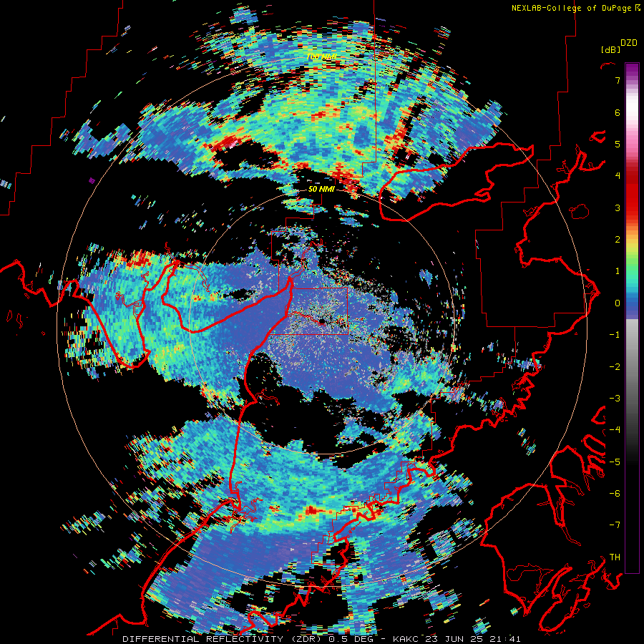The width and height of the screenshot is (644, 644).
Task: Click the 1 dB scale label
Action: pyautogui.click(x=618, y=271)
